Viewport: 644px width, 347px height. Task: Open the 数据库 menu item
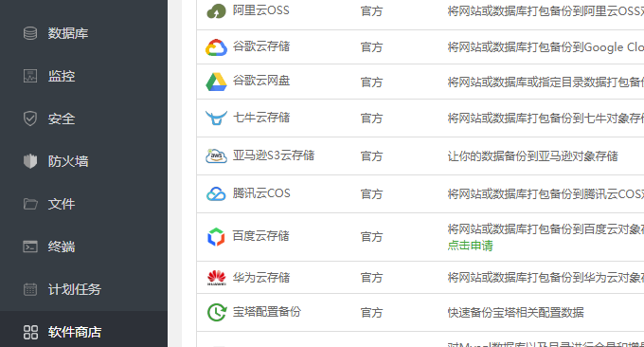(68, 33)
